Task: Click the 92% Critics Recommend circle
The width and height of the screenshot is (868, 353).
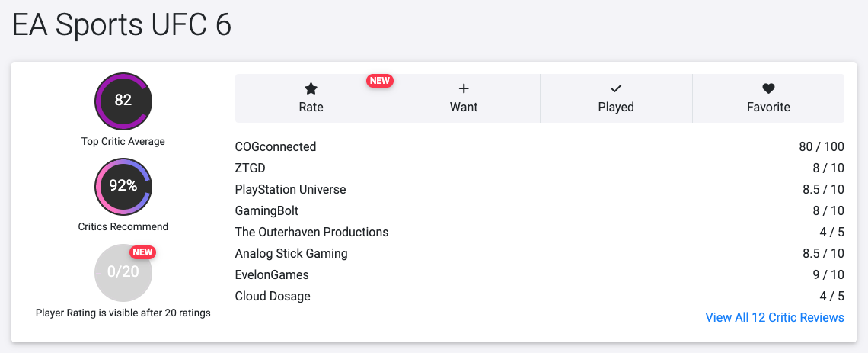Action: tap(123, 186)
